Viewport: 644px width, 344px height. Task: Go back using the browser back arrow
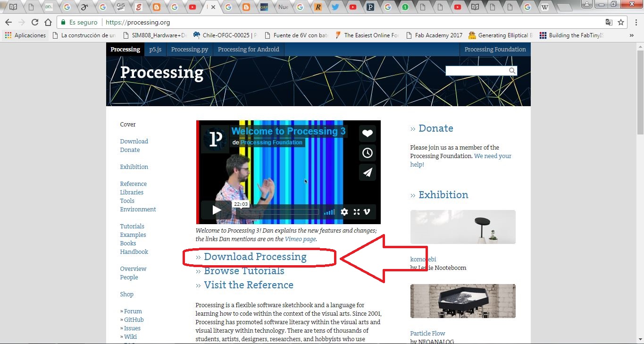click(8, 22)
